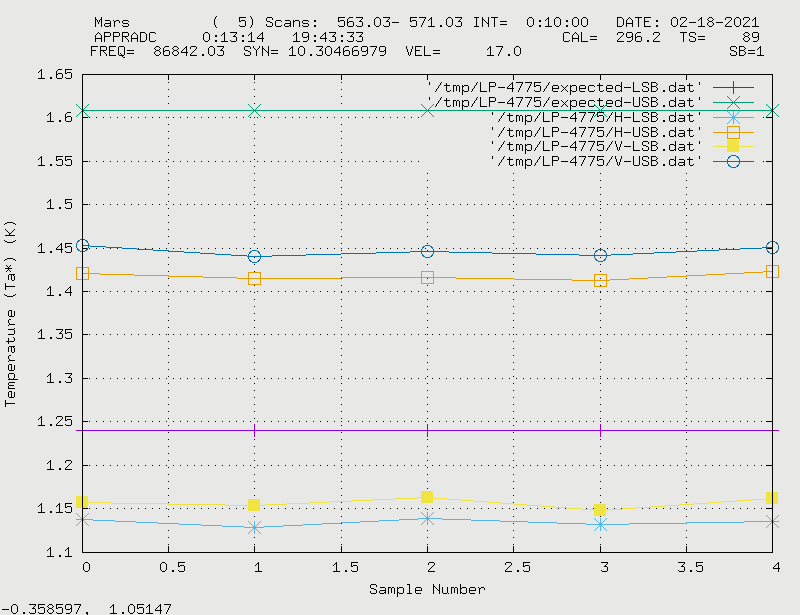Toggle the H-LSB.dat legend entry

click(x=621, y=117)
